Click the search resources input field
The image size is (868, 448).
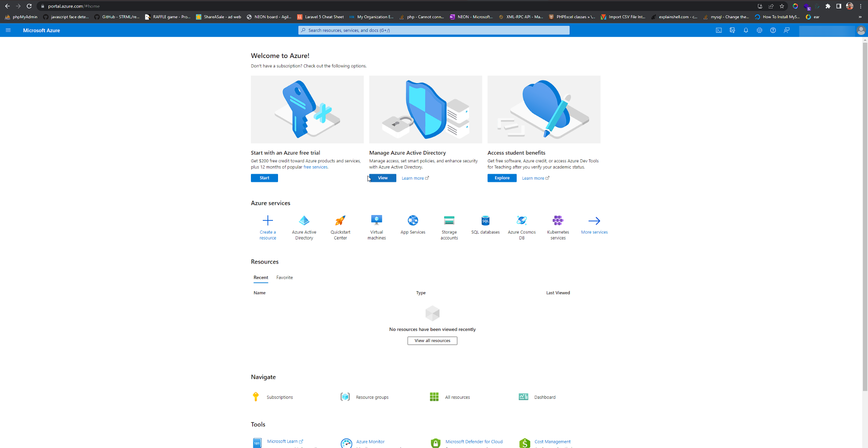(434, 30)
